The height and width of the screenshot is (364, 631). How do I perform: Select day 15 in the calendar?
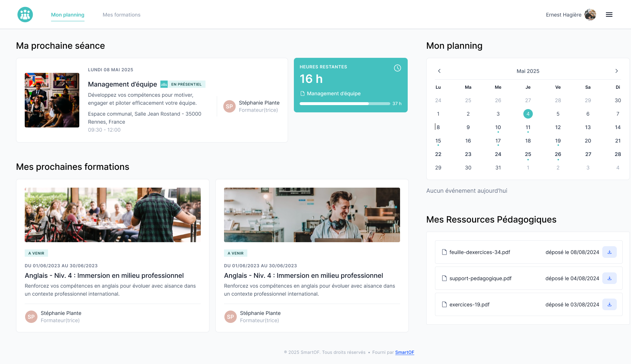(x=438, y=141)
